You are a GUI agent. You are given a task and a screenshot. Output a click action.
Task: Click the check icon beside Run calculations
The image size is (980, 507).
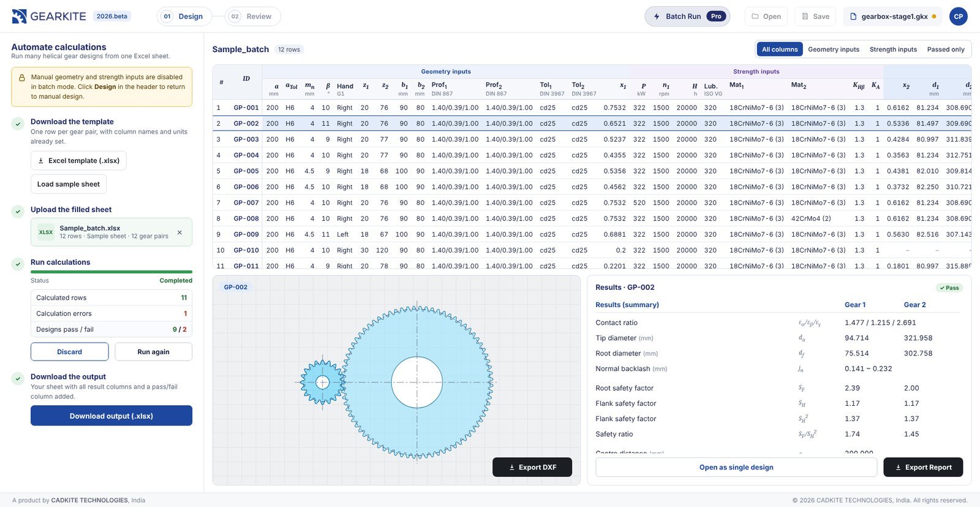pyautogui.click(x=18, y=264)
